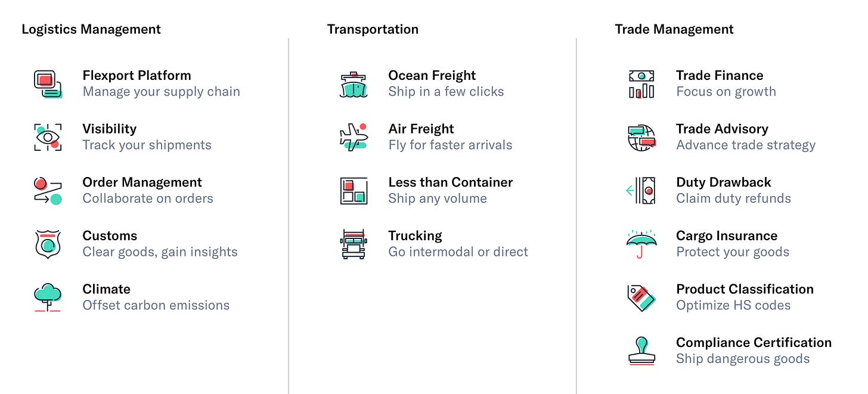Click the Order Management arrows icon
Viewport: 868px width, 394px height.
(48, 191)
